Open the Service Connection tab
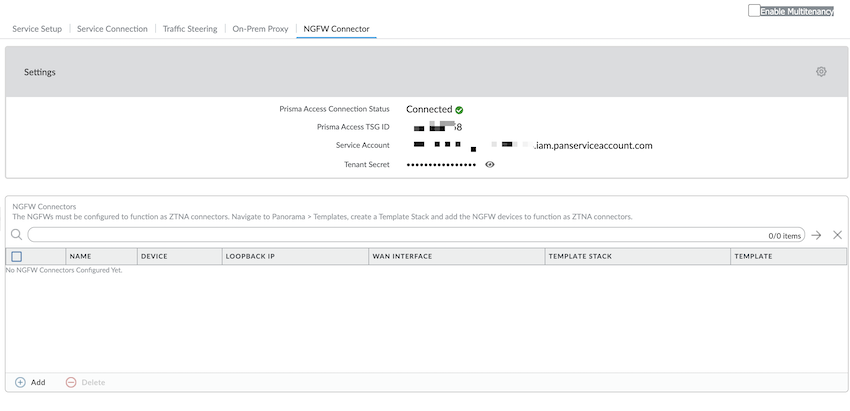Image resolution: width=850 pixels, height=411 pixels. [x=112, y=29]
